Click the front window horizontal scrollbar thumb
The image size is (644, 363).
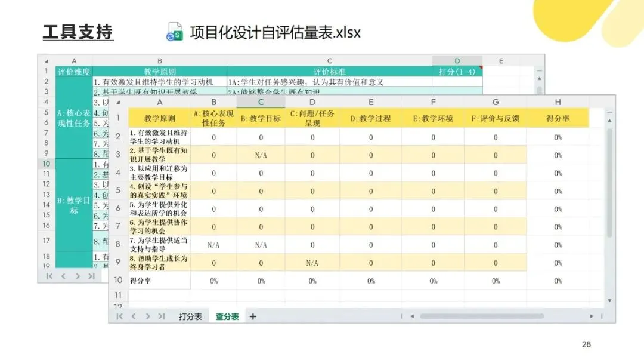[482, 316]
